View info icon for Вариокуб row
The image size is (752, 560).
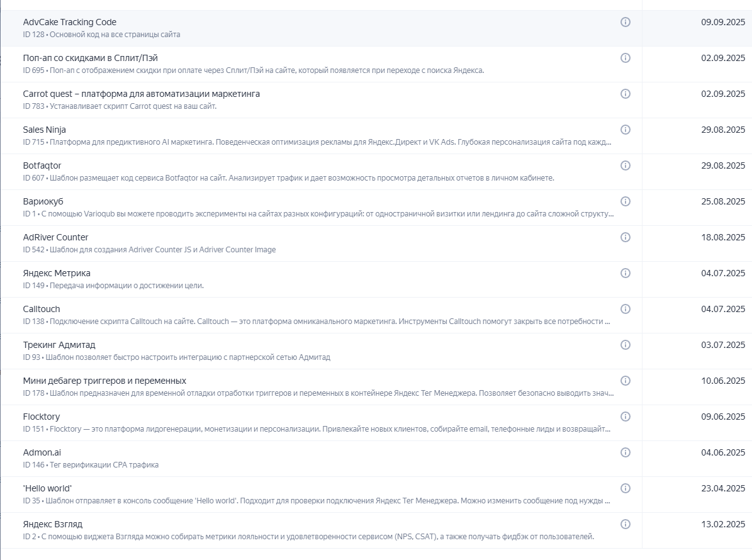pos(626,201)
